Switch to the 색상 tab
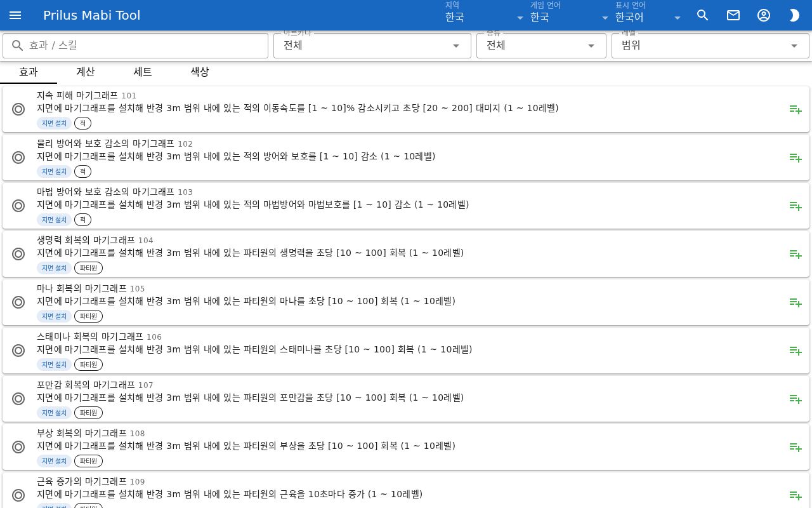 pyautogui.click(x=200, y=72)
